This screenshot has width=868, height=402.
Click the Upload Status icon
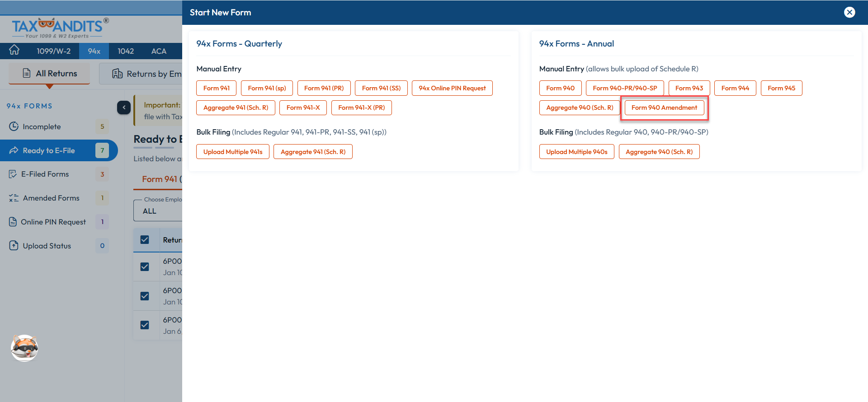tap(14, 246)
